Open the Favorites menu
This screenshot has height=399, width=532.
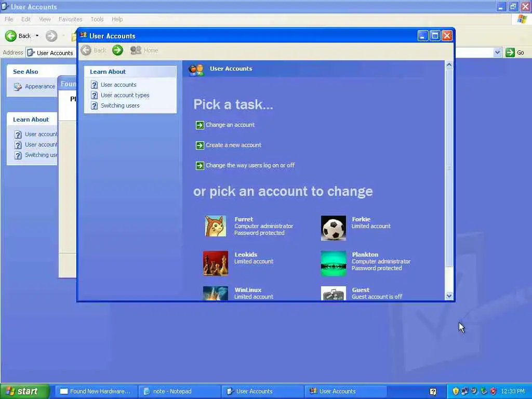[70, 19]
